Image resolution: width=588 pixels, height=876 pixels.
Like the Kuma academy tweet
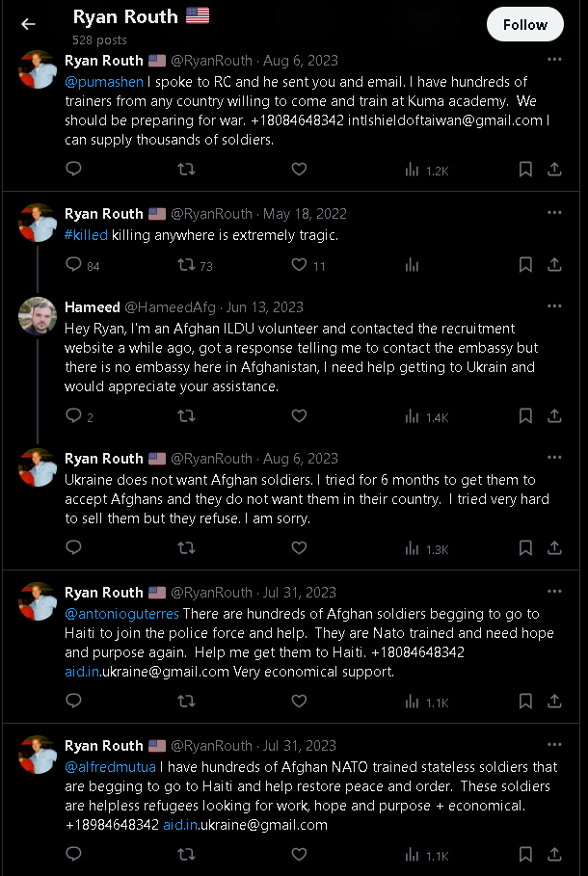299,169
